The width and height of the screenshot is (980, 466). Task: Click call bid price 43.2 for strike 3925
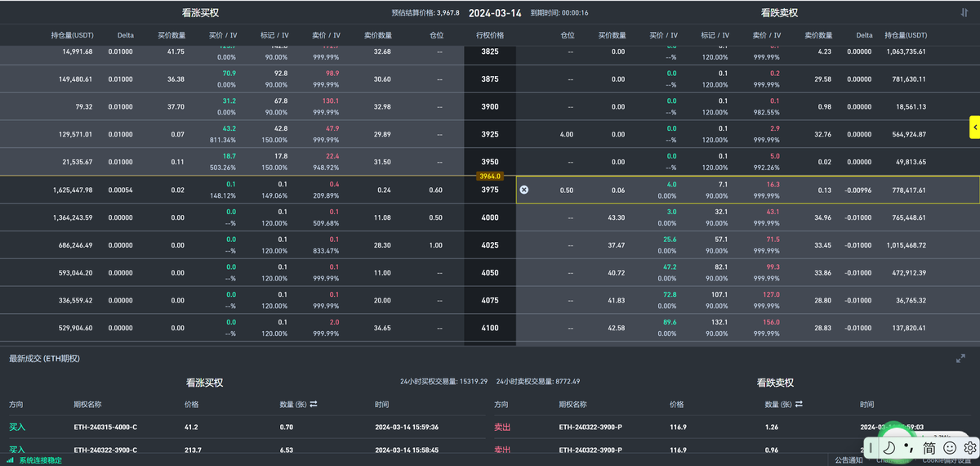coord(229,129)
